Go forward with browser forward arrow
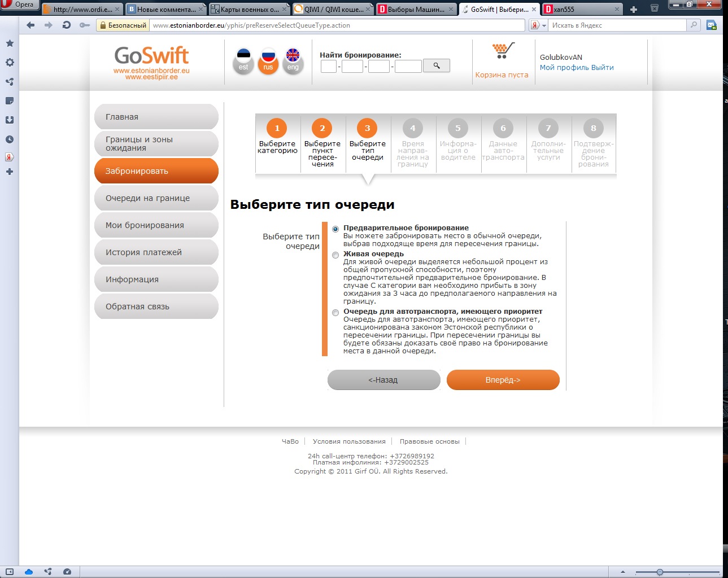Screen dimensions: 728x578 [x=49, y=25]
